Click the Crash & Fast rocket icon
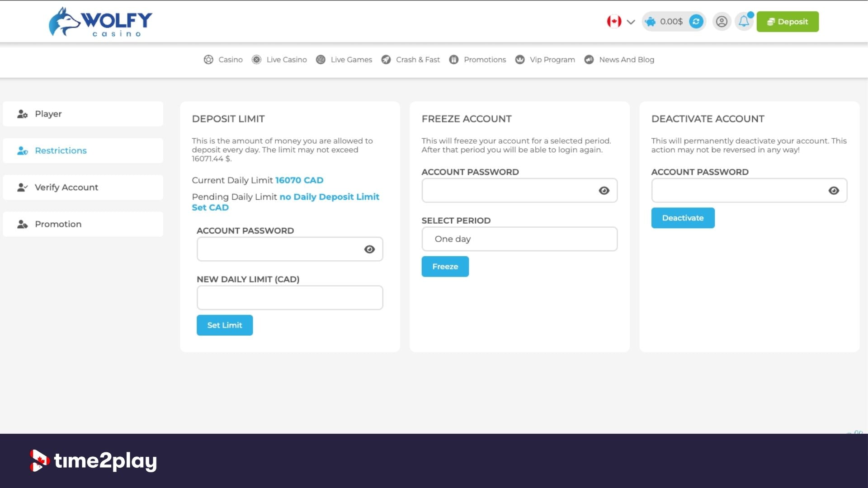This screenshot has width=868, height=488. pyautogui.click(x=386, y=60)
